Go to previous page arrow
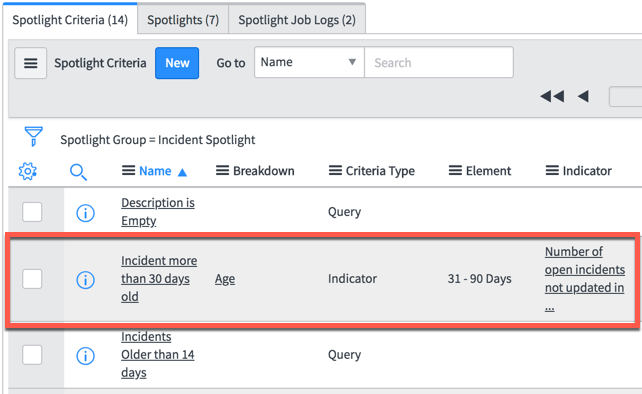 pyautogui.click(x=583, y=97)
